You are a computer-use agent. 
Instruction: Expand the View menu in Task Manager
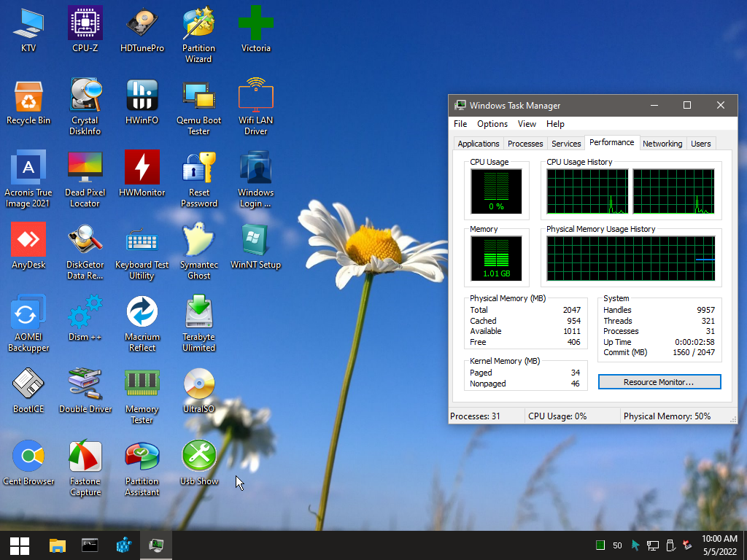[x=527, y=124]
